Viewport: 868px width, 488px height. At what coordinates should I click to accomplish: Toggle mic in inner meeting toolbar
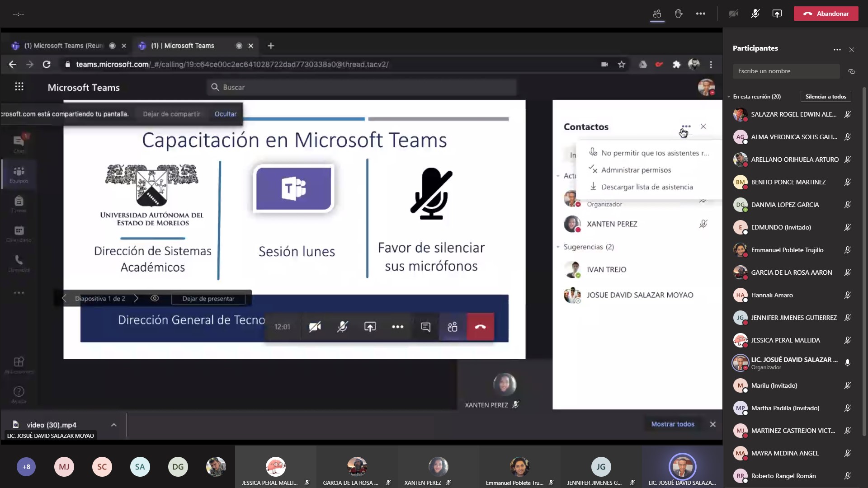[x=343, y=327]
